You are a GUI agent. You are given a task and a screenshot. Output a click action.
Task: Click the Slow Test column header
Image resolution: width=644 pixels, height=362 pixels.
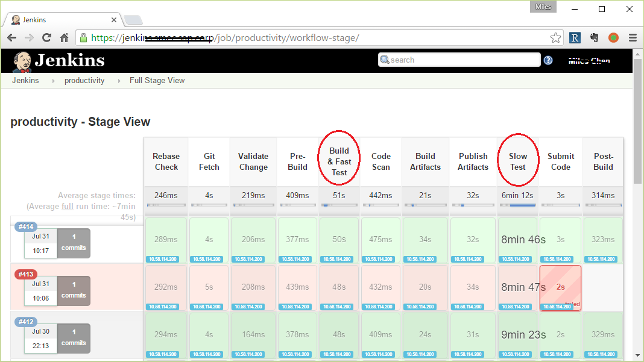(517, 161)
